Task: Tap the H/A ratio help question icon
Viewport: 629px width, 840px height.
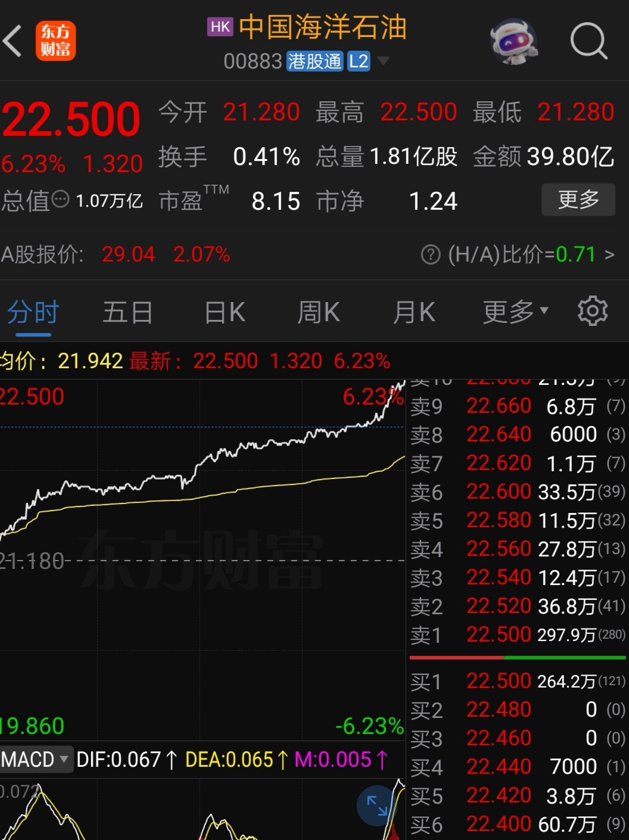Action: point(430,255)
